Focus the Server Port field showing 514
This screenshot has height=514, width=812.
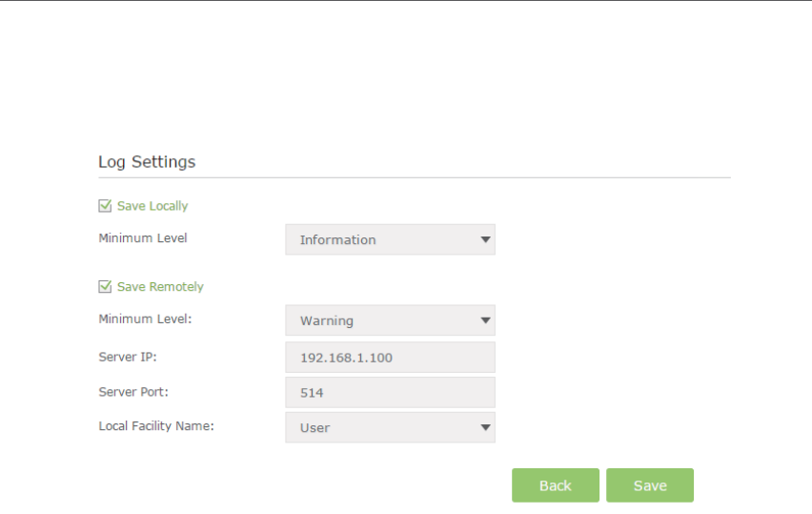(390, 392)
